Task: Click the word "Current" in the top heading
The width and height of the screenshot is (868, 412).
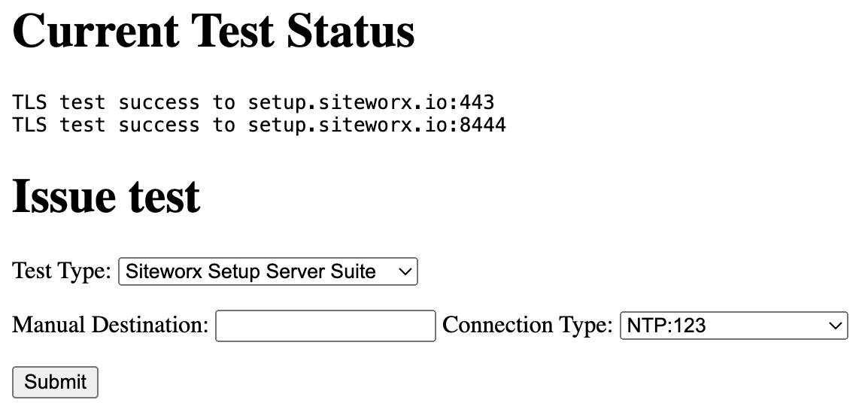Action: (x=96, y=32)
